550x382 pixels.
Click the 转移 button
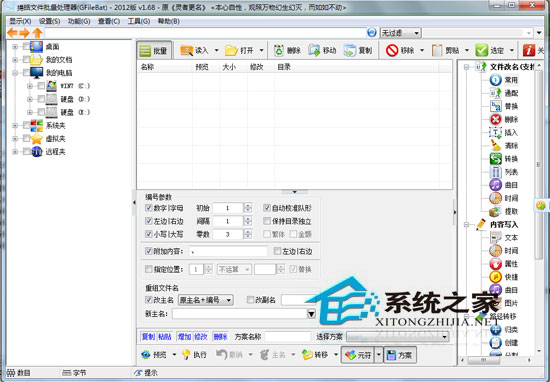pos(315,355)
